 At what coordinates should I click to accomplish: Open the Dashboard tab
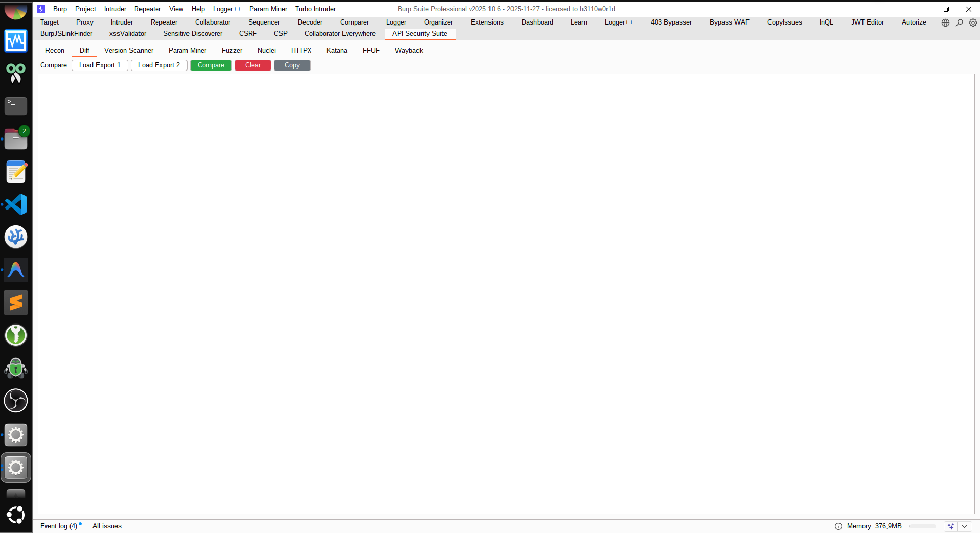pos(538,22)
